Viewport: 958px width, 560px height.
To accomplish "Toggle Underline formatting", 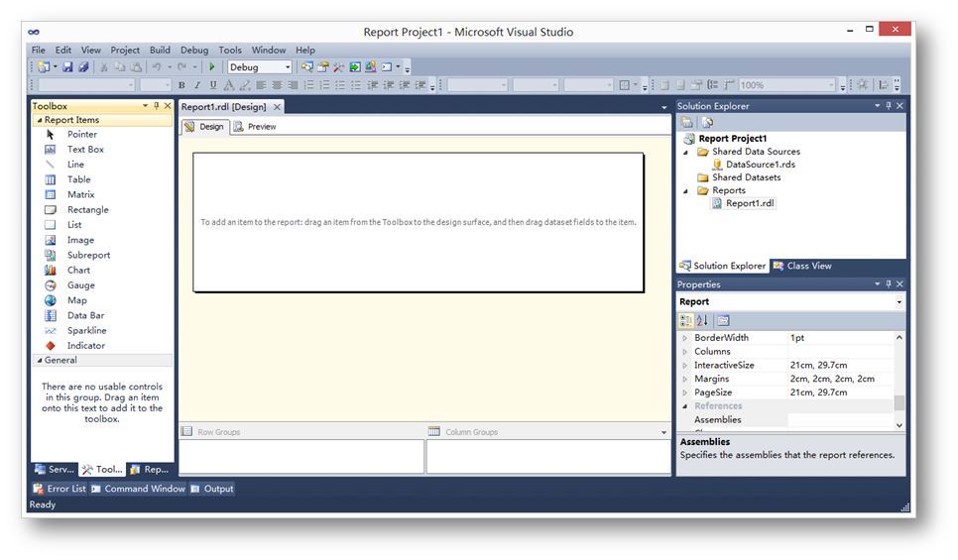I will [212, 85].
